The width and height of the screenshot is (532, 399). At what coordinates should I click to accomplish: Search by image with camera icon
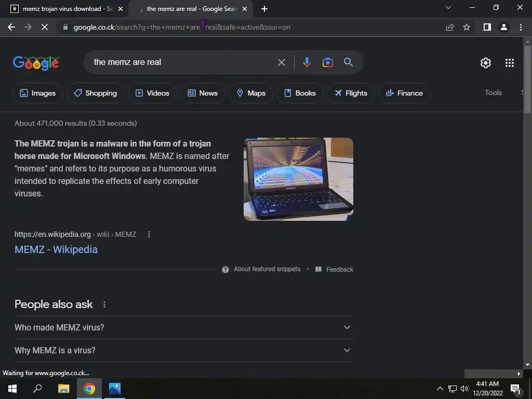(x=327, y=62)
